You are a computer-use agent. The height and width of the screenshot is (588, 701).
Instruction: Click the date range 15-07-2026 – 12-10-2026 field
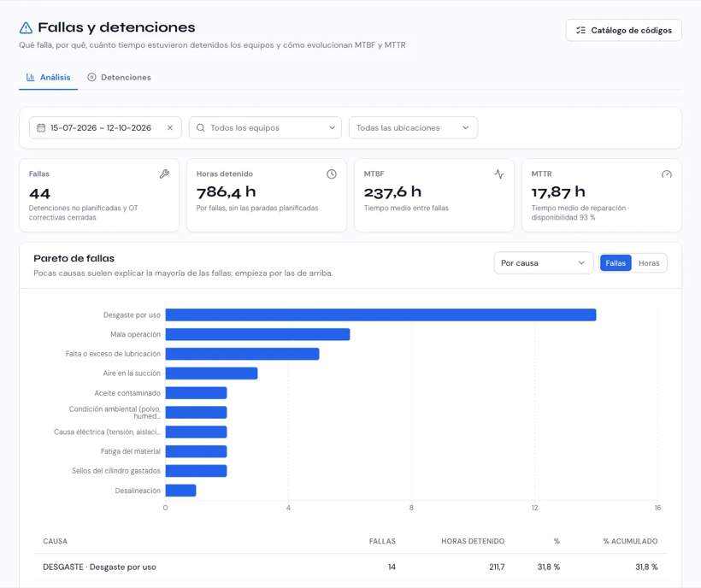pos(105,128)
